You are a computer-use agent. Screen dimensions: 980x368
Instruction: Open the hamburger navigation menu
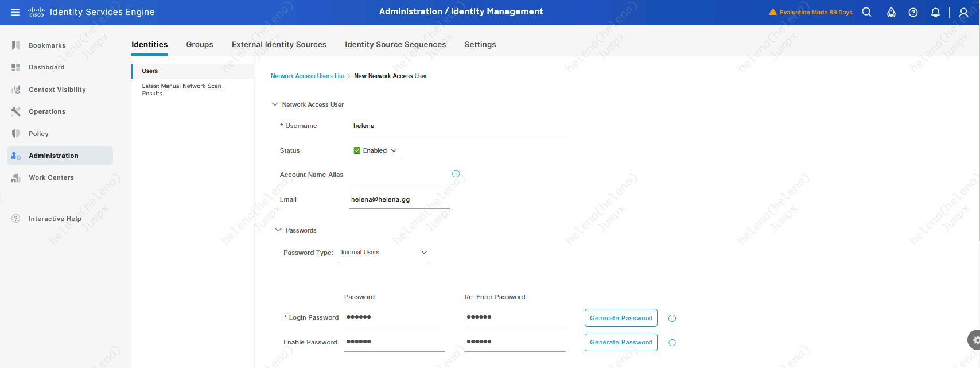click(15, 12)
